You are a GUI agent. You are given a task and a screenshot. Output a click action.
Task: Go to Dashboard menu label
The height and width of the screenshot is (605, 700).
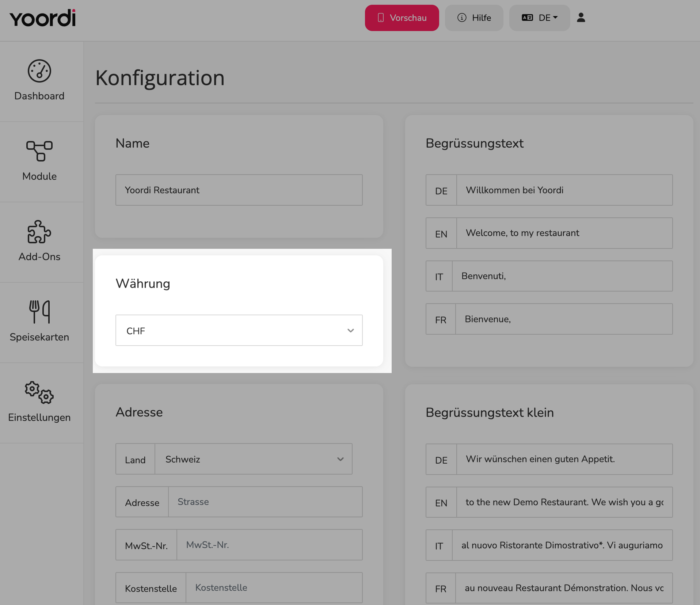39,96
